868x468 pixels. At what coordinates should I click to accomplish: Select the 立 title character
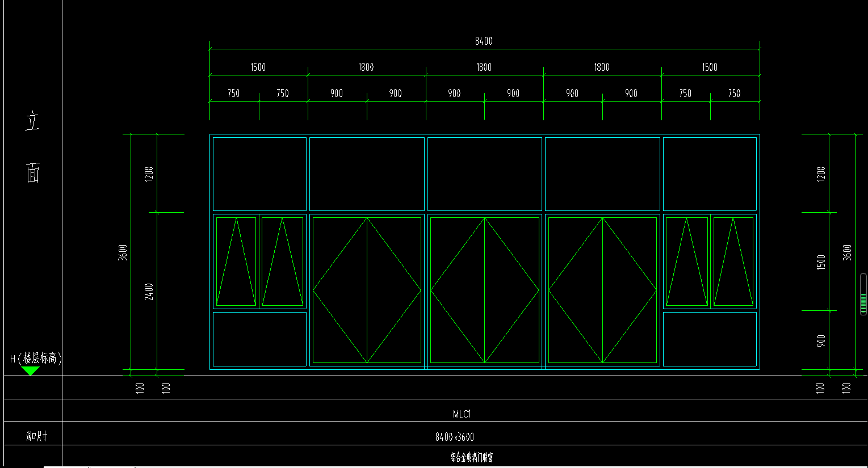(x=32, y=121)
